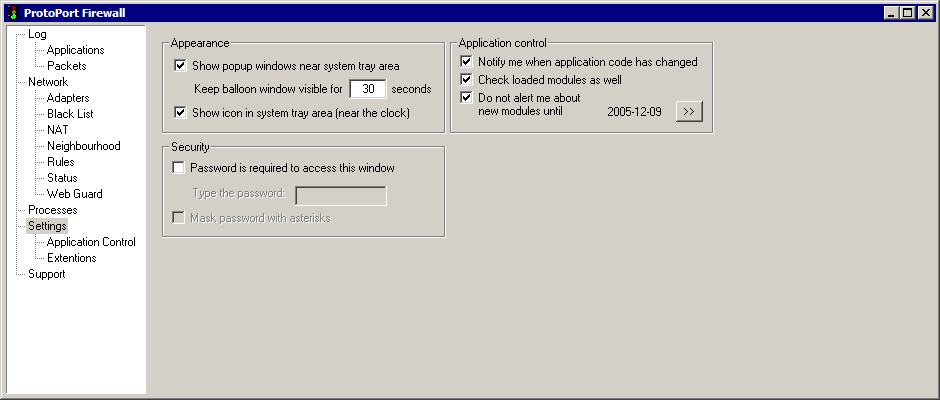This screenshot has height=400, width=940.
Task: Enable 'Password is required to access this window'
Action: [179, 168]
